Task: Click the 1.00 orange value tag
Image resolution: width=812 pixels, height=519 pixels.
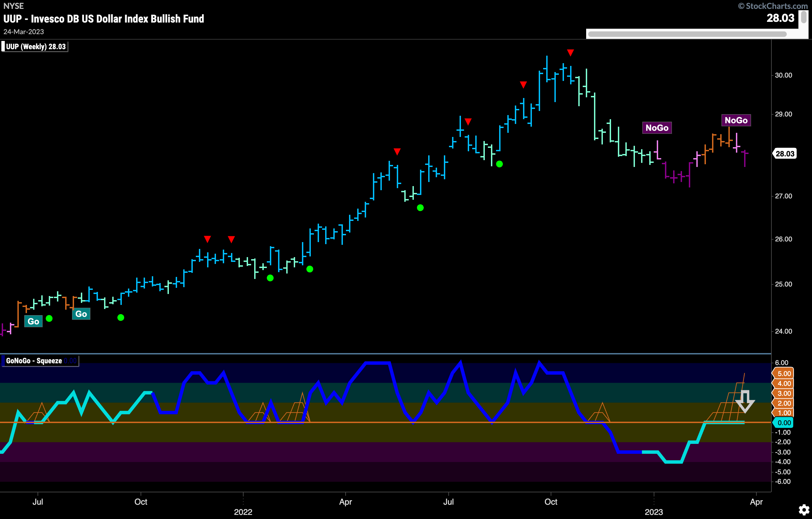Action: point(784,413)
